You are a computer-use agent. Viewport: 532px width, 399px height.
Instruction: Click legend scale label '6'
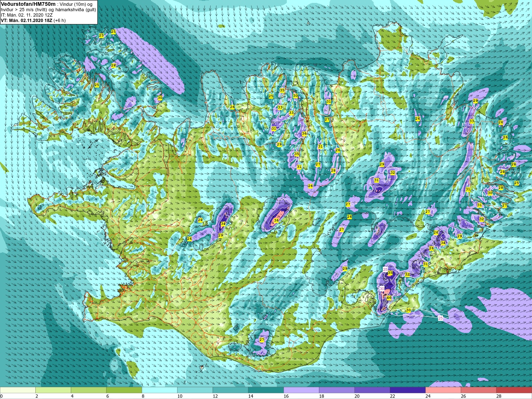(x=108, y=396)
